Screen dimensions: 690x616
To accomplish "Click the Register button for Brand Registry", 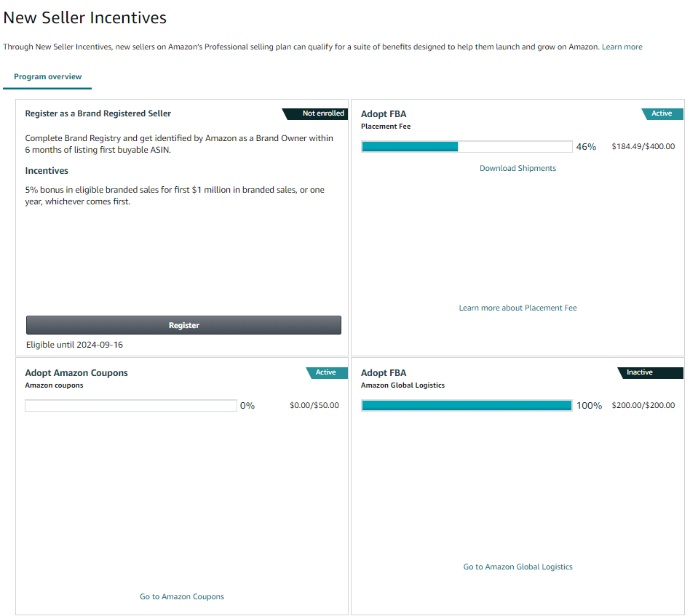I will click(183, 325).
